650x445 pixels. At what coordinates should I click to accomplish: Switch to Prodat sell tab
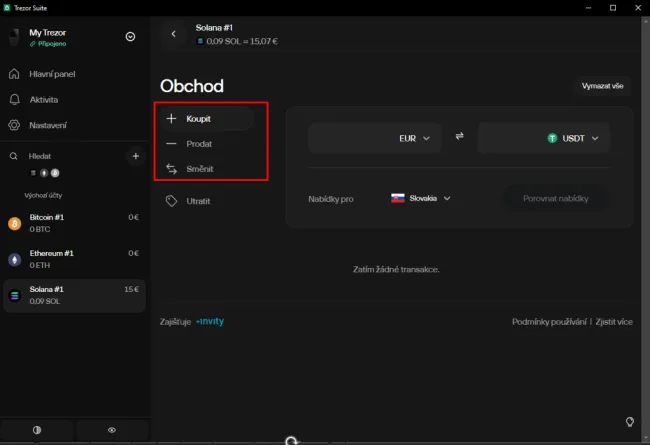point(207,144)
